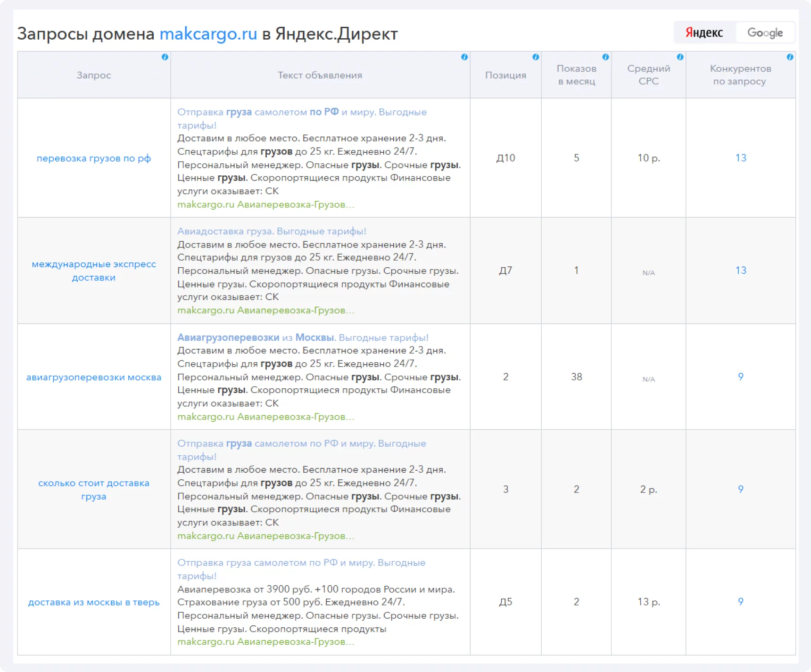The image size is (811, 672).
Task: Click info icon in Запрос column header
Action: point(165,57)
